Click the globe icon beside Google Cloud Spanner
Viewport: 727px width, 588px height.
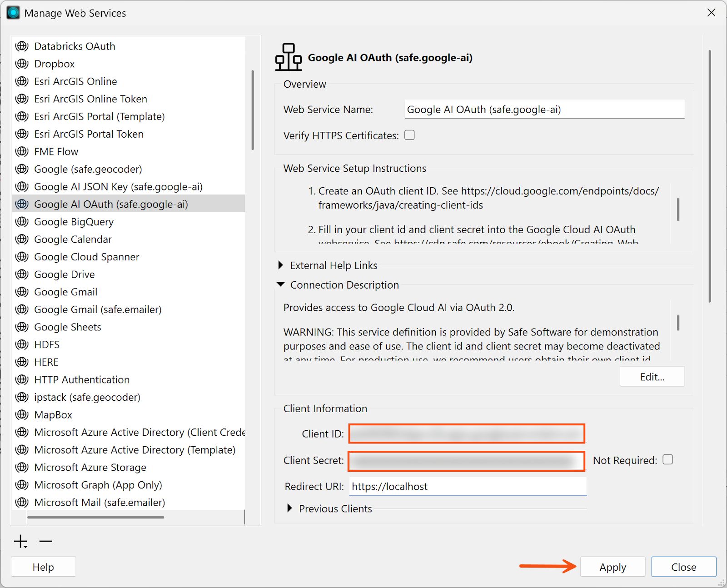22,257
